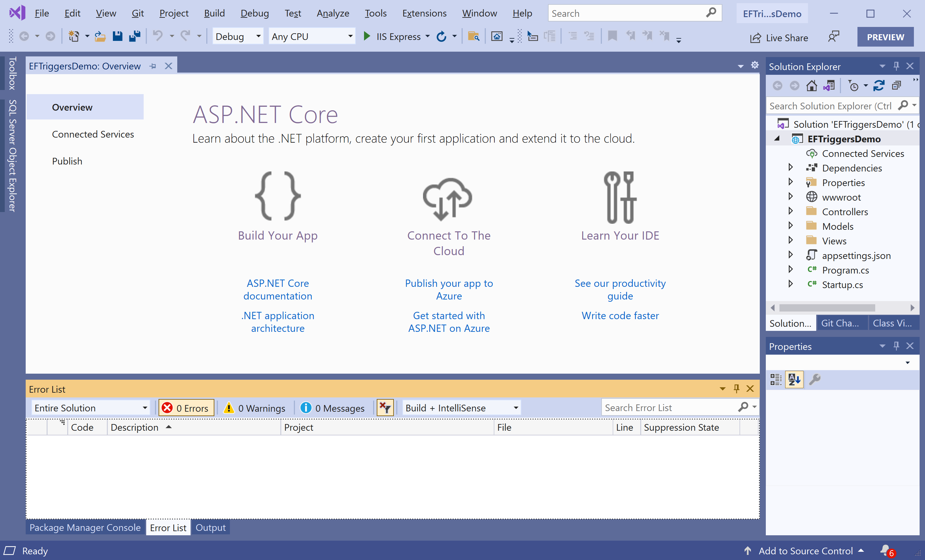Open the Entire Solution scope dropdown
This screenshot has height=560, width=925.
(x=90, y=408)
